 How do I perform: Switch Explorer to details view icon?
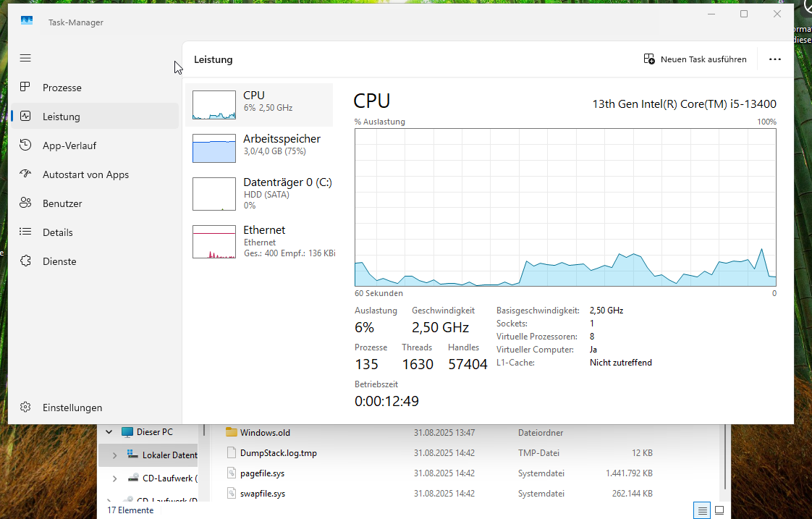tap(702, 511)
